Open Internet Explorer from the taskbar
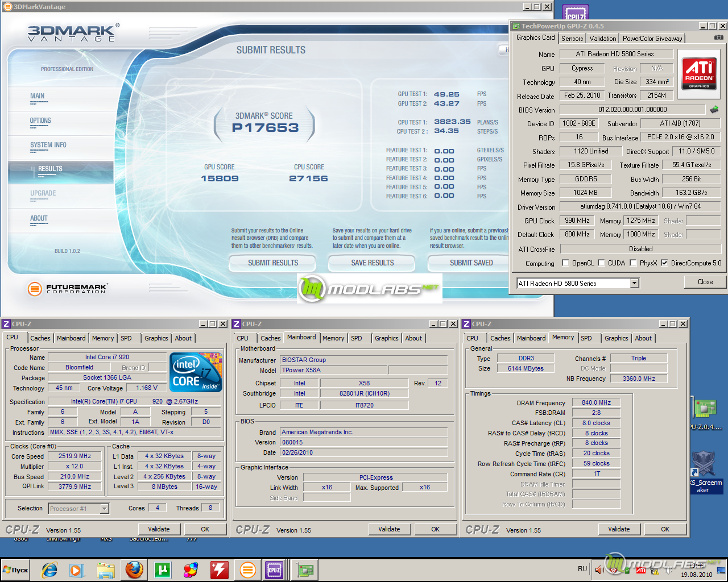 [x=49, y=569]
